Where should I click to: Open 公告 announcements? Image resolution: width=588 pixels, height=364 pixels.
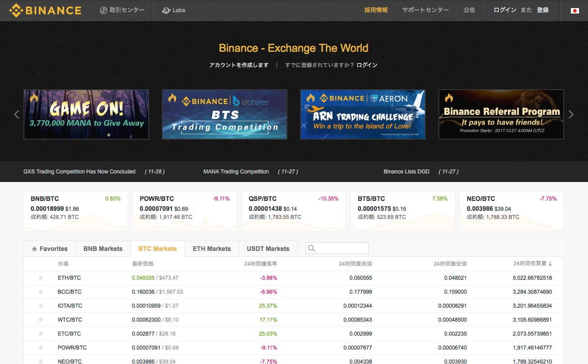pos(469,10)
